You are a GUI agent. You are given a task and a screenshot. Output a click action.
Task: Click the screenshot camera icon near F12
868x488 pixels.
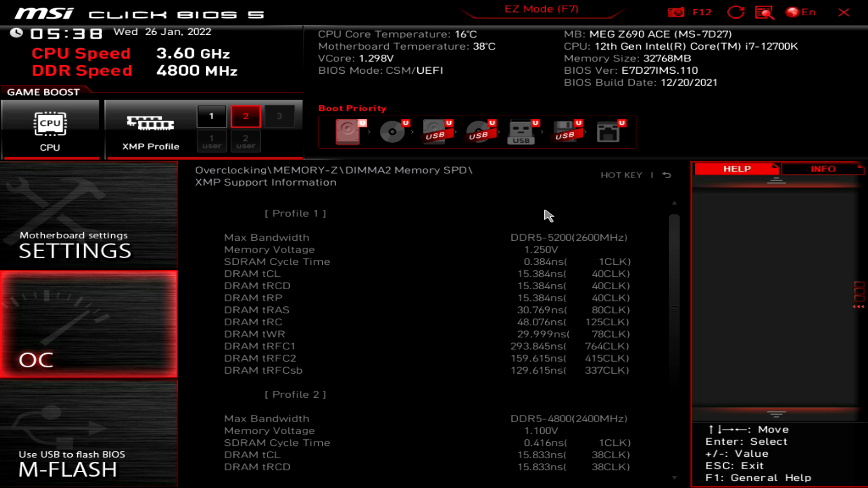tap(676, 12)
